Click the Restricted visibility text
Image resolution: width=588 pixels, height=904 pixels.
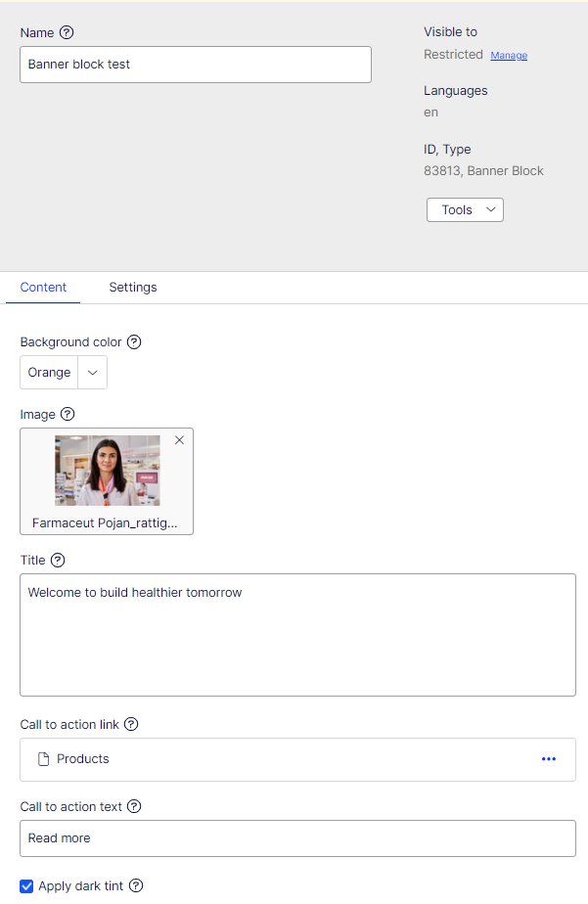(x=453, y=54)
